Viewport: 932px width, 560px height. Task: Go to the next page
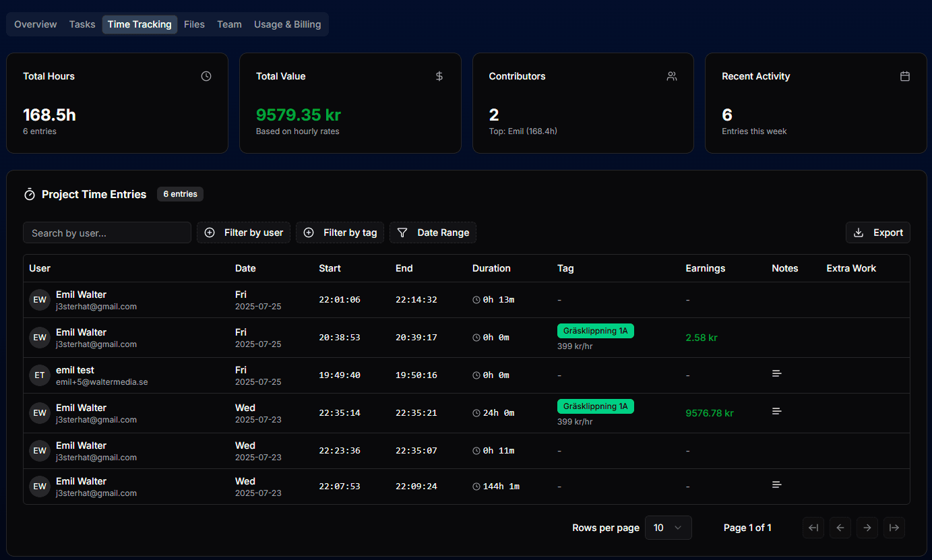pyautogui.click(x=867, y=528)
